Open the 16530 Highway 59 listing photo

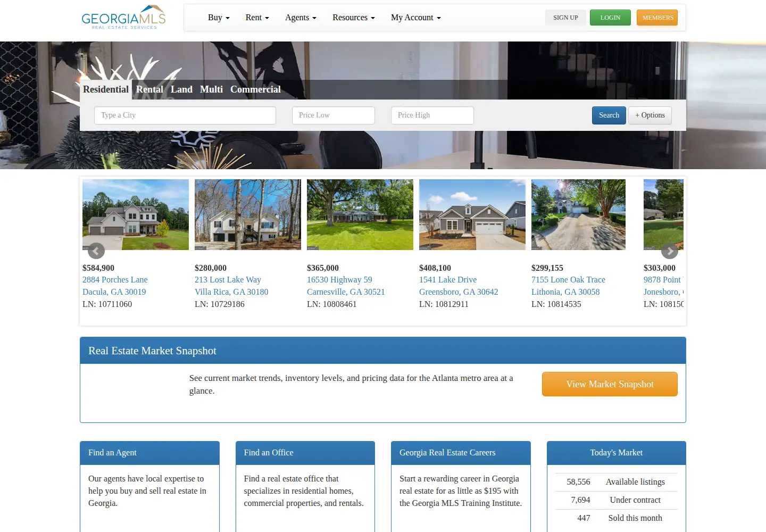(x=360, y=214)
